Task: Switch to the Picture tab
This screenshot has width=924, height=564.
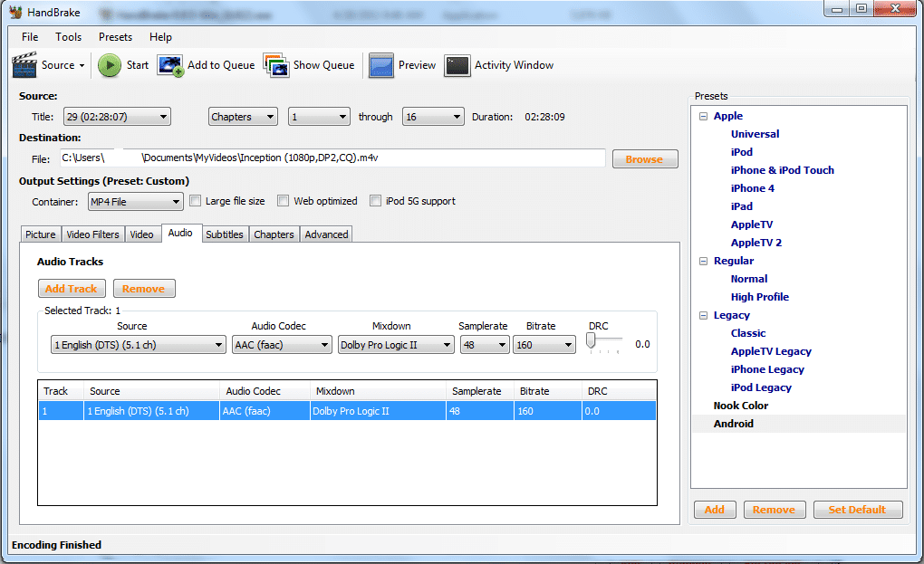Action: click(x=41, y=234)
